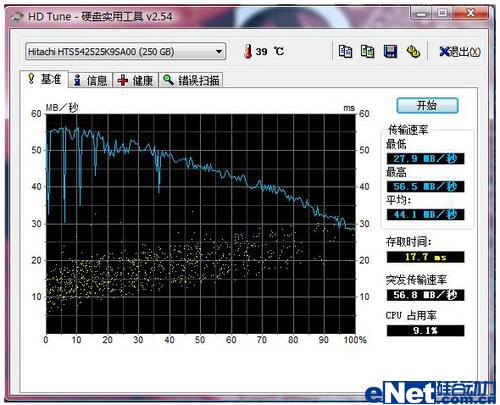The image size is (500, 405).
Task: Click the 最高 maximum label
Action: [x=396, y=172]
